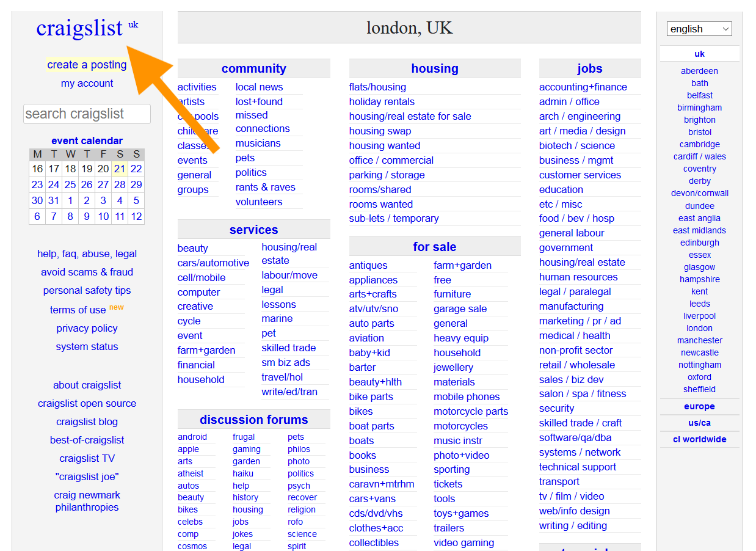Open writing / editing jobs

point(573,525)
